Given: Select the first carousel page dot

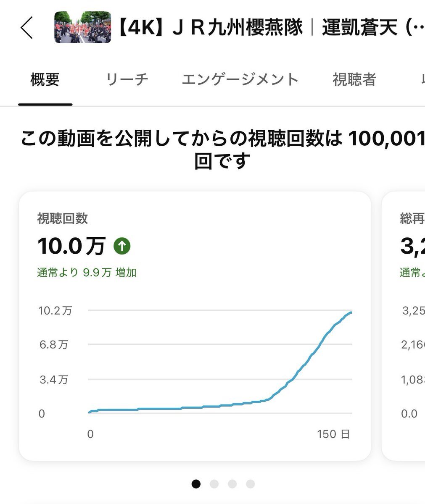Looking at the screenshot, I should (x=196, y=484).
